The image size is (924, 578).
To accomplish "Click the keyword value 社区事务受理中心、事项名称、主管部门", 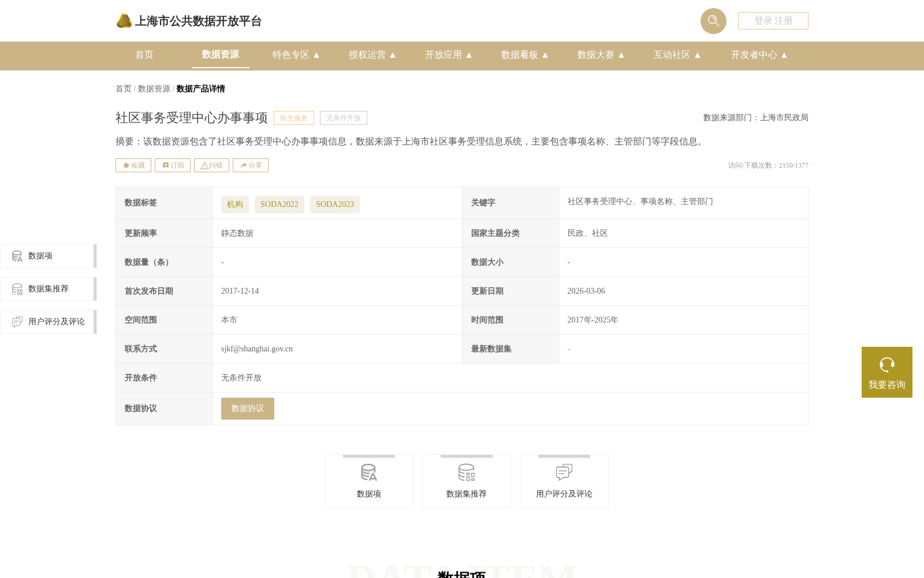I will point(640,202).
